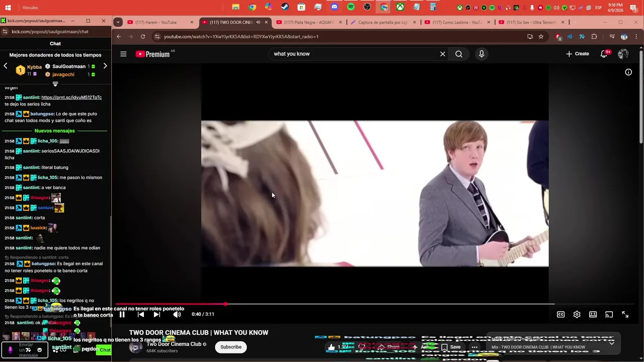Enter fullscreen on the video player
The width and height of the screenshot is (644, 362).
(625, 314)
